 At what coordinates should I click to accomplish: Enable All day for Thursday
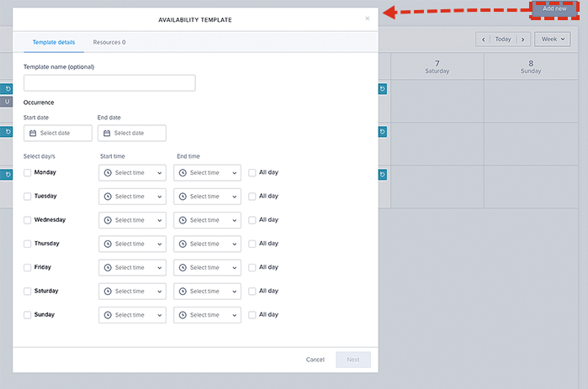point(252,244)
